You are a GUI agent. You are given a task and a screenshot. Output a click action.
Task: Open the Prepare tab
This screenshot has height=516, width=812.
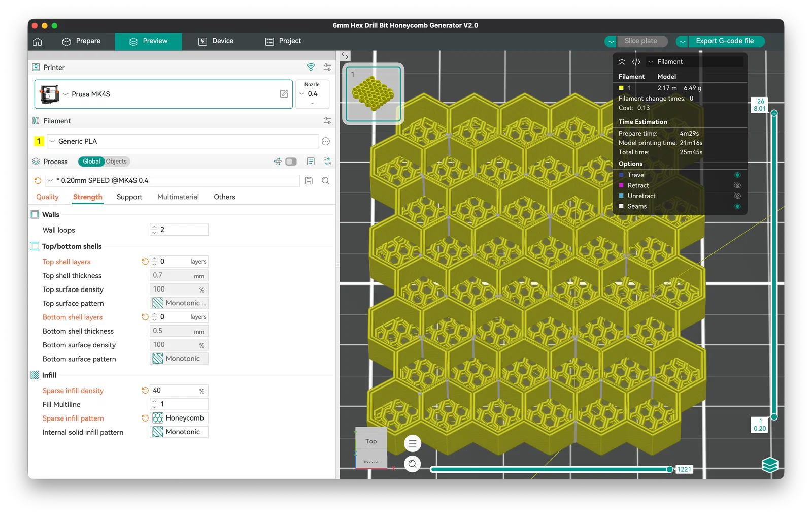[82, 41]
